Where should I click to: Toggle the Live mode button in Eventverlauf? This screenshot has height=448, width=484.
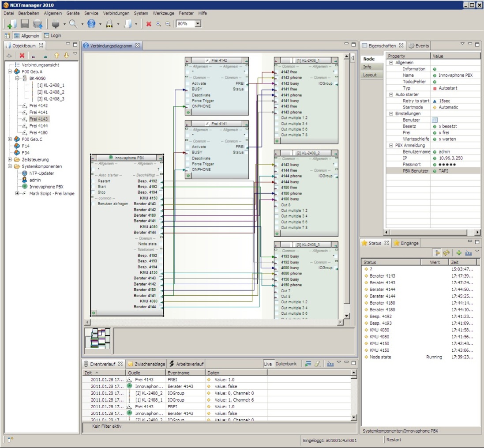point(268,364)
